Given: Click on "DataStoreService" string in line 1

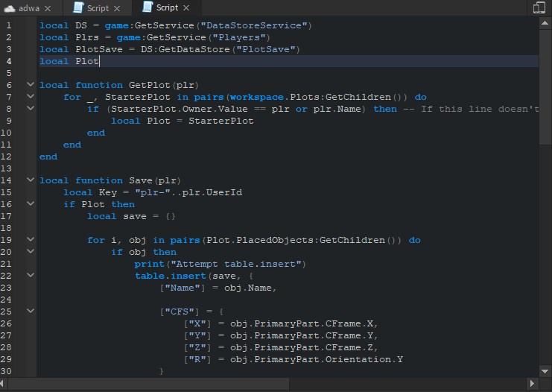Looking at the screenshot, I should [x=253, y=25].
